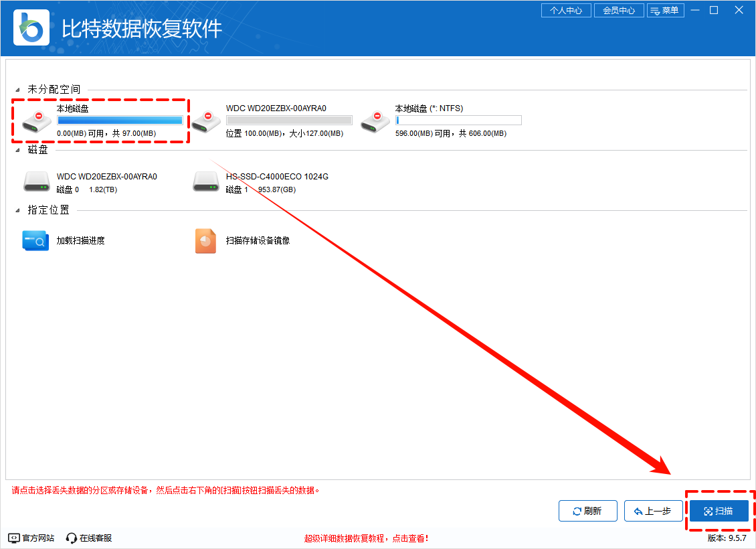Click the 127.00(MB) WDC unallocated usage bar
Screen dimensions: 756x549
tap(289, 120)
